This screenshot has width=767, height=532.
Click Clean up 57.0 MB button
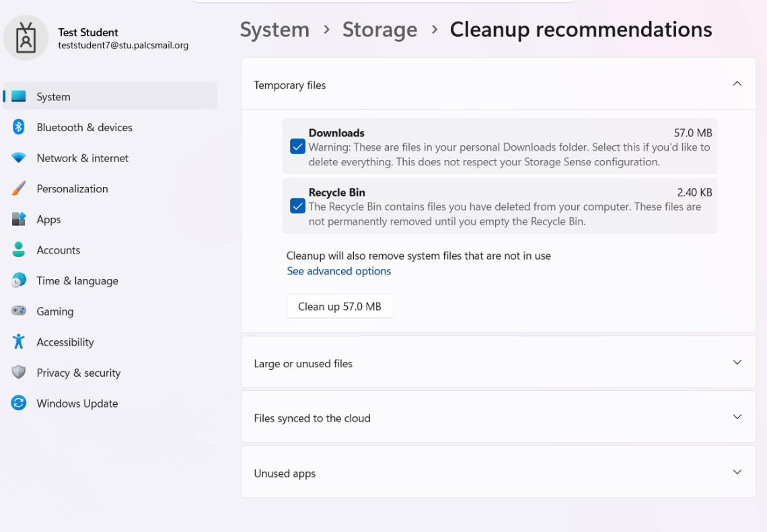tap(340, 307)
